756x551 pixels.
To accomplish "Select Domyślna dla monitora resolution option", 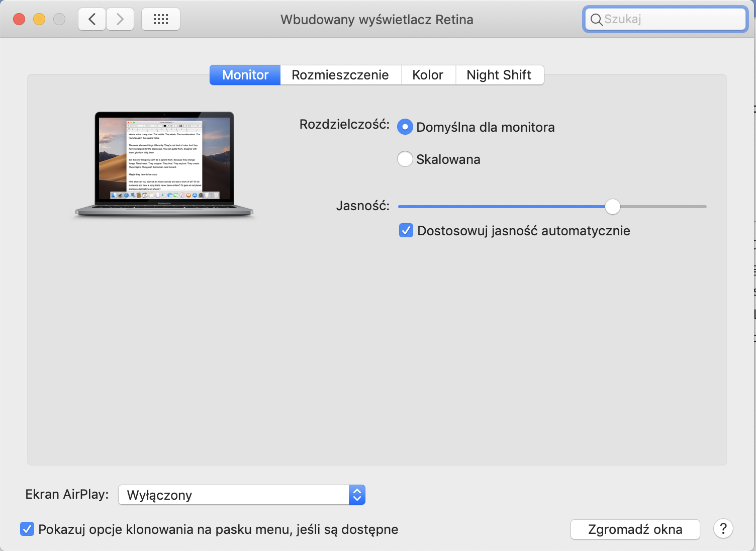I will [x=405, y=127].
